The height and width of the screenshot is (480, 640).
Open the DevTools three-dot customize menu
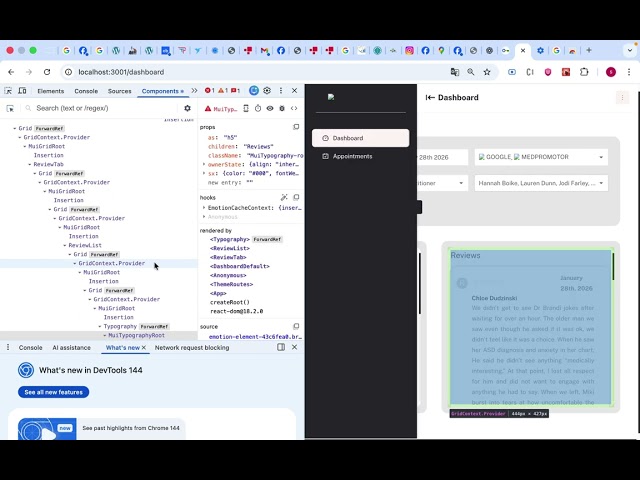(281, 91)
